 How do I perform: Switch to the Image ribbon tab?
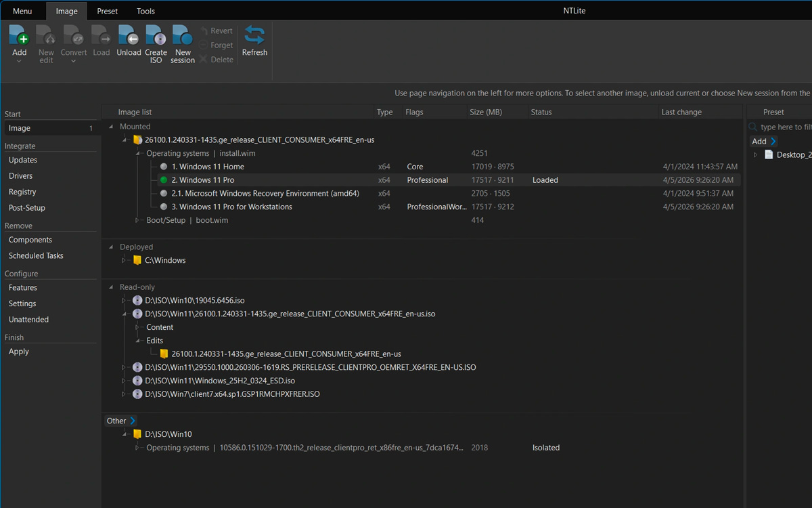click(66, 11)
